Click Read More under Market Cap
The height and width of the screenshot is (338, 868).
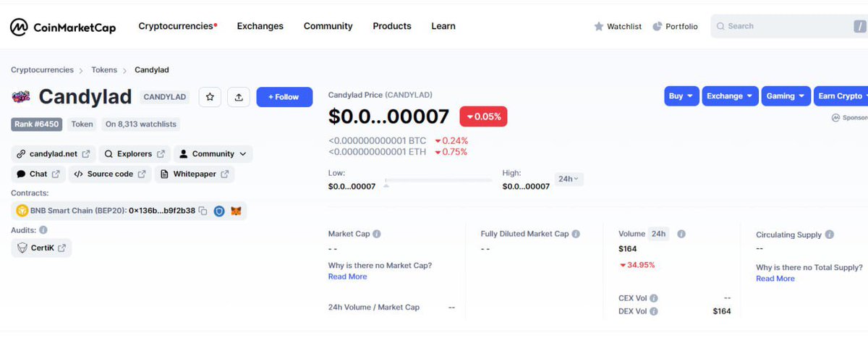click(347, 277)
